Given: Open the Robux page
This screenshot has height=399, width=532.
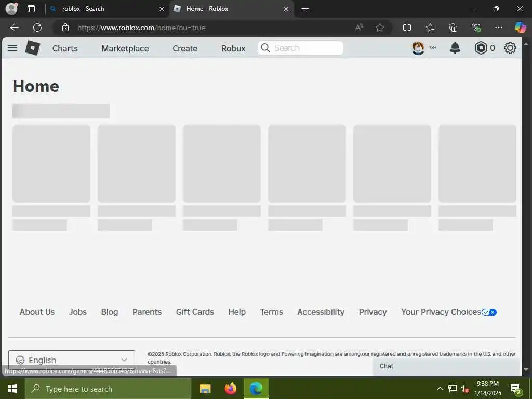Looking at the screenshot, I should pos(233,48).
